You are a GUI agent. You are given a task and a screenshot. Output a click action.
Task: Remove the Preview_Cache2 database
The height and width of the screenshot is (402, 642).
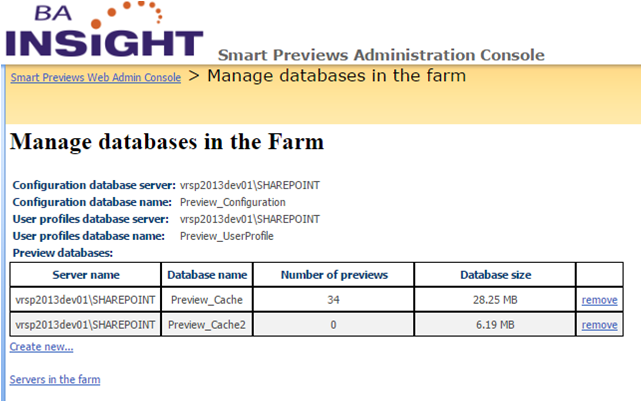tap(599, 325)
